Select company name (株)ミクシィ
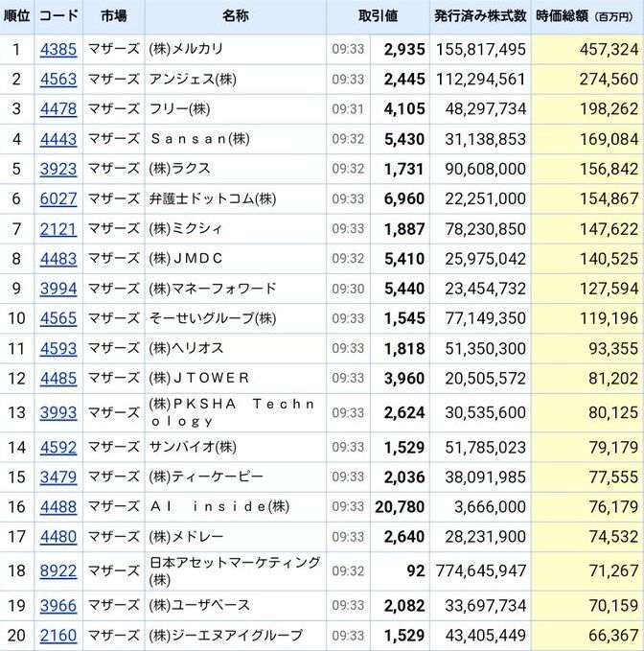 pyautogui.click(x=186, y=229)
